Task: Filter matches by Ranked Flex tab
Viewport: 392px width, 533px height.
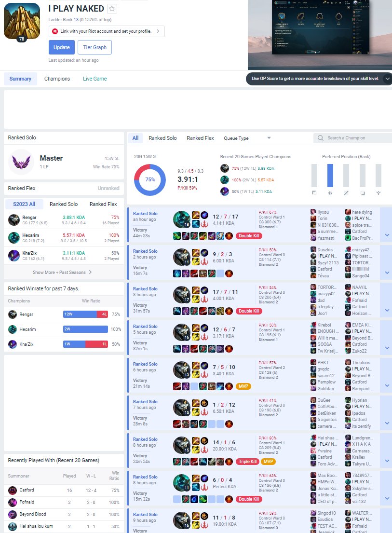Action: point(201,138)
